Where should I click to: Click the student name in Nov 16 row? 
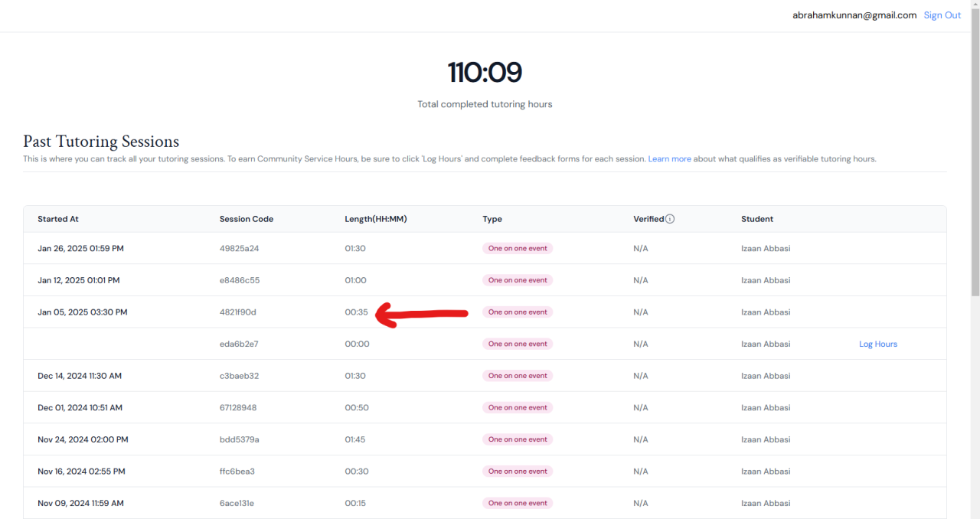point(766,472)
